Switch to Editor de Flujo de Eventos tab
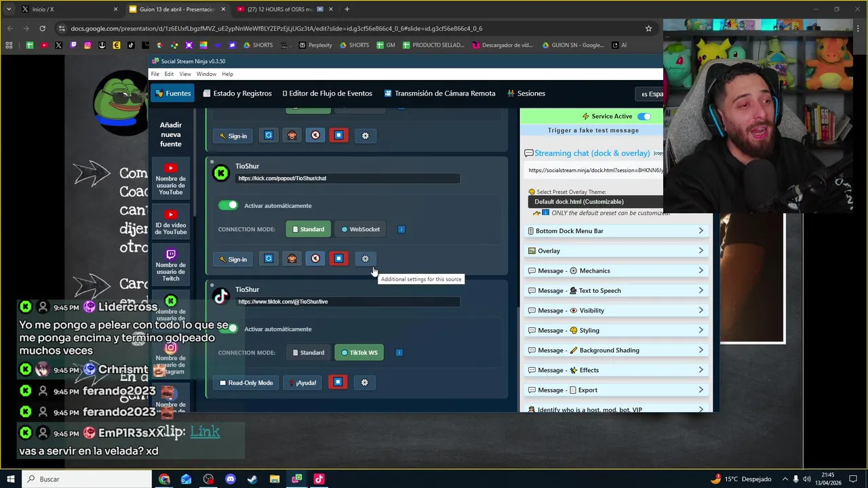This screenshot has height=488, width=868. click(327, 94)
